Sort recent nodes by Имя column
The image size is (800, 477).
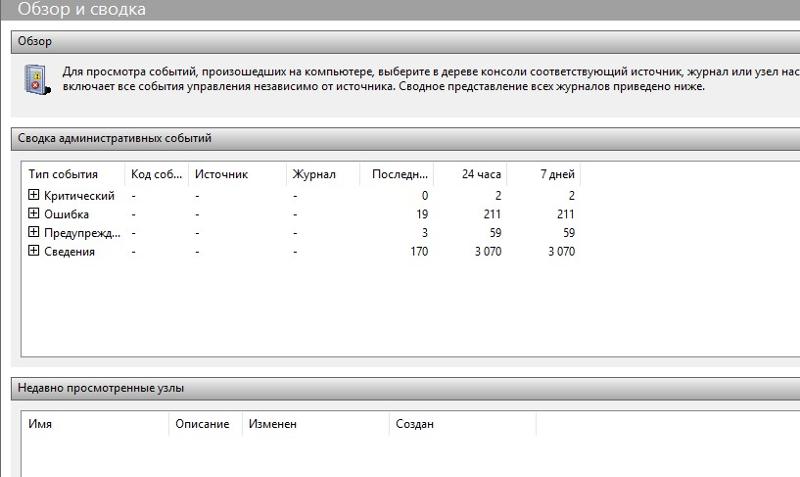coord(95,424)
